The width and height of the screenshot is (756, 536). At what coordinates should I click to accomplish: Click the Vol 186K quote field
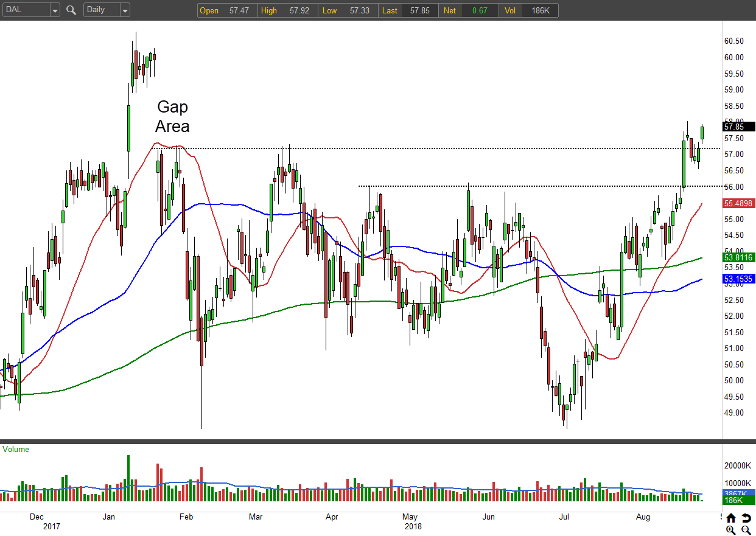coord(528,10)
